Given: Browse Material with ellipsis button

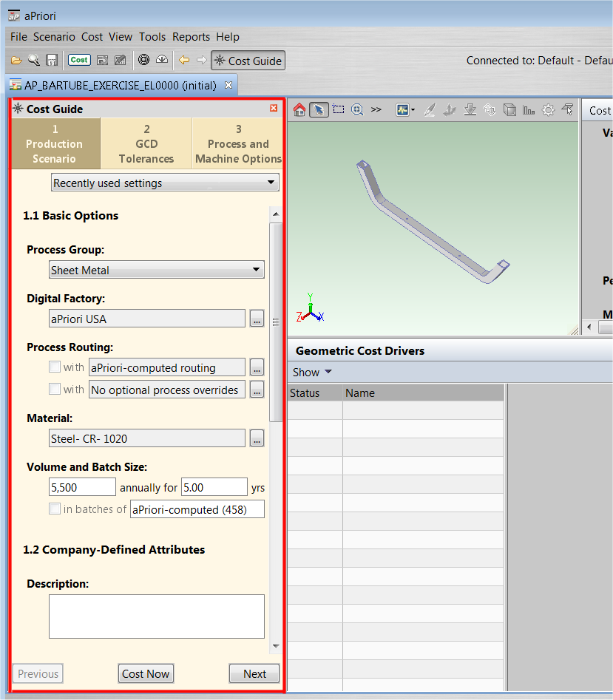Looking at the screenshot, I should pos(257,438).
